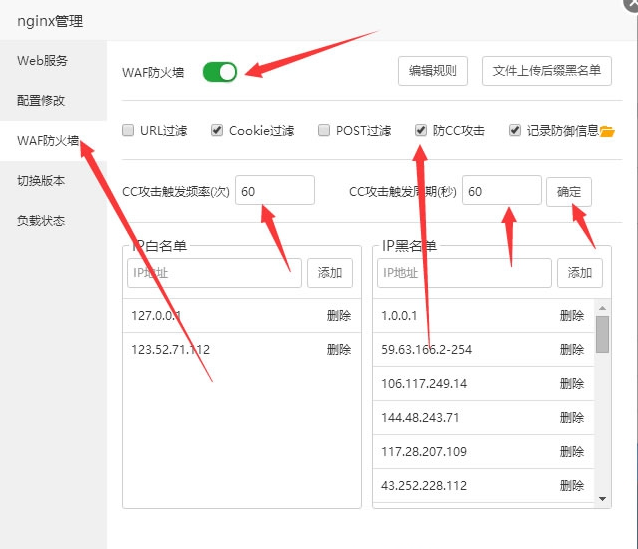Image resolution: width=638 pixels, height=549 pixels.
Task: Enable the URL过滤 checkbox
Action: 128,130
